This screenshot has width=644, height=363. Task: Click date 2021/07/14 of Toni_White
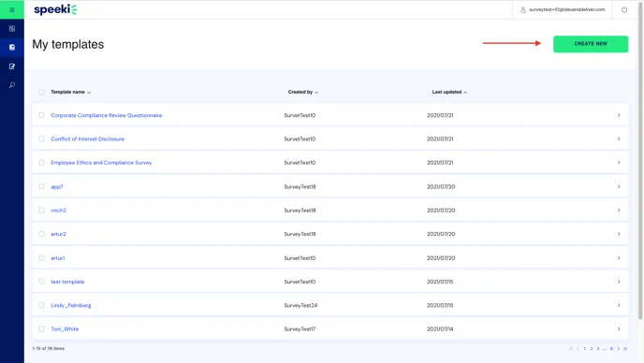pyautogui.click(x=440, y=329)
